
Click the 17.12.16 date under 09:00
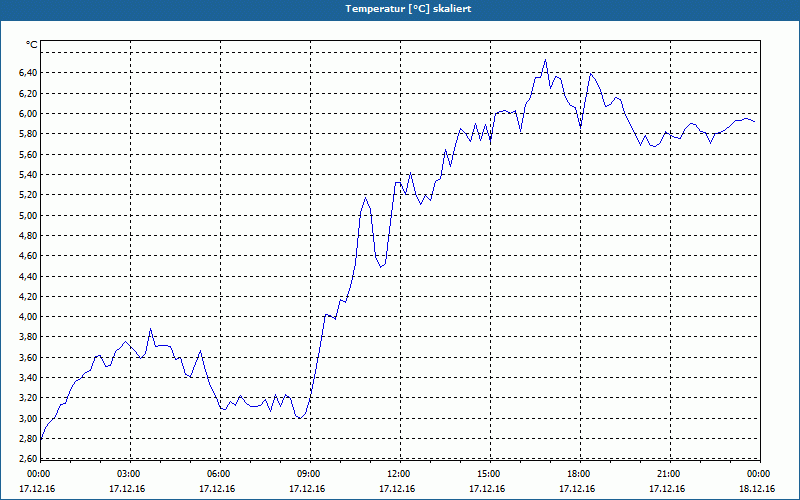[x=307, y=489]
